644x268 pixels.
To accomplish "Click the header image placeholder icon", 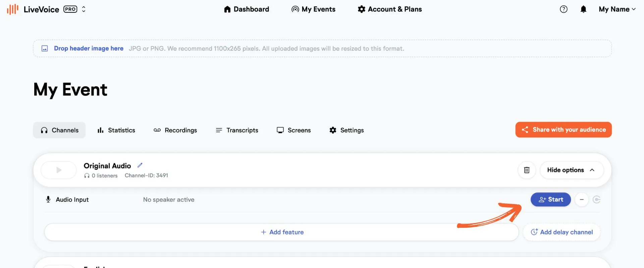I will point(45,49).
